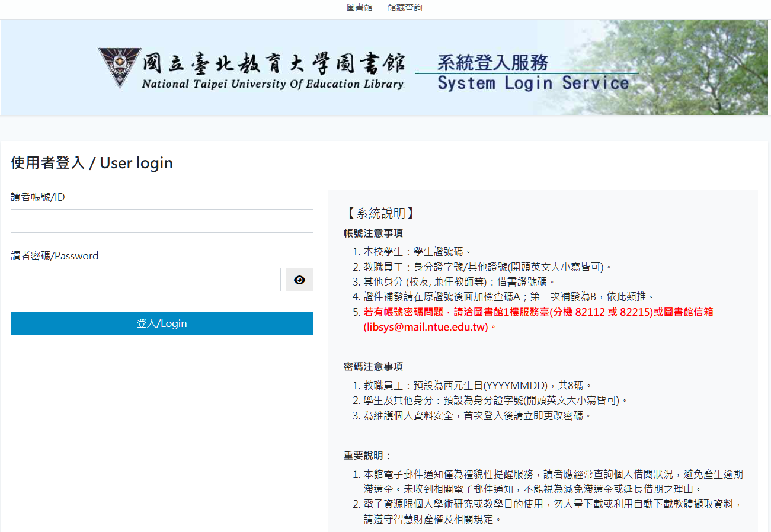Click the 教職員工：身分證字號 account note

pos(487,267)
